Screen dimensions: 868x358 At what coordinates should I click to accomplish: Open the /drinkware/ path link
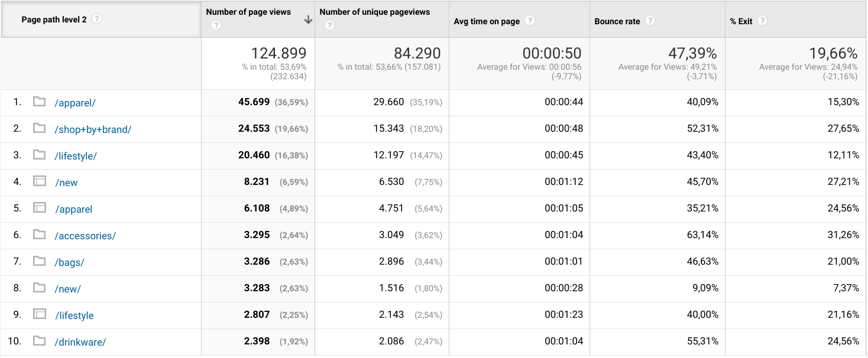click(x=80, y=342)
